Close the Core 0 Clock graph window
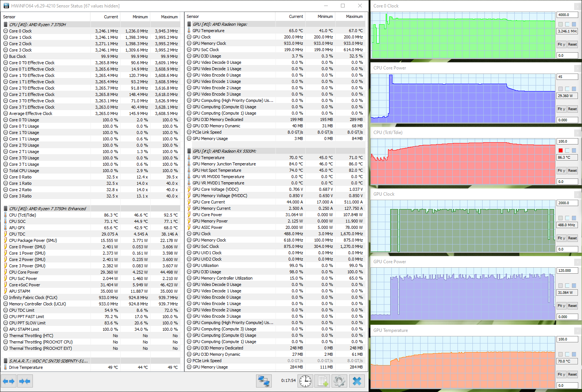The height and width of the screenshot is (392, 582). (x=578, y=6)
